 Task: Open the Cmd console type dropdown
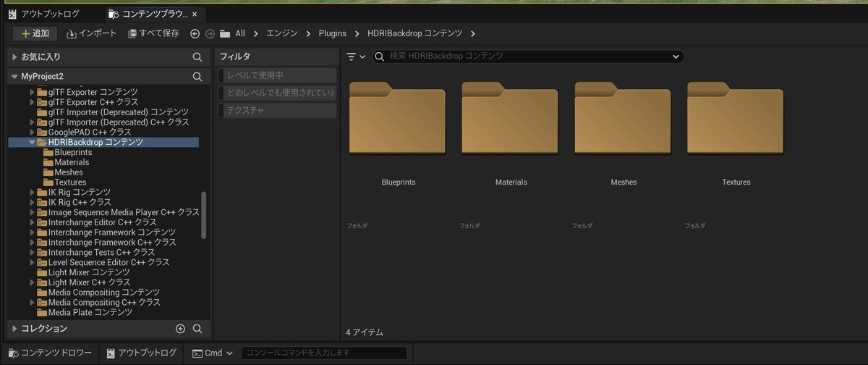(213, 353)
